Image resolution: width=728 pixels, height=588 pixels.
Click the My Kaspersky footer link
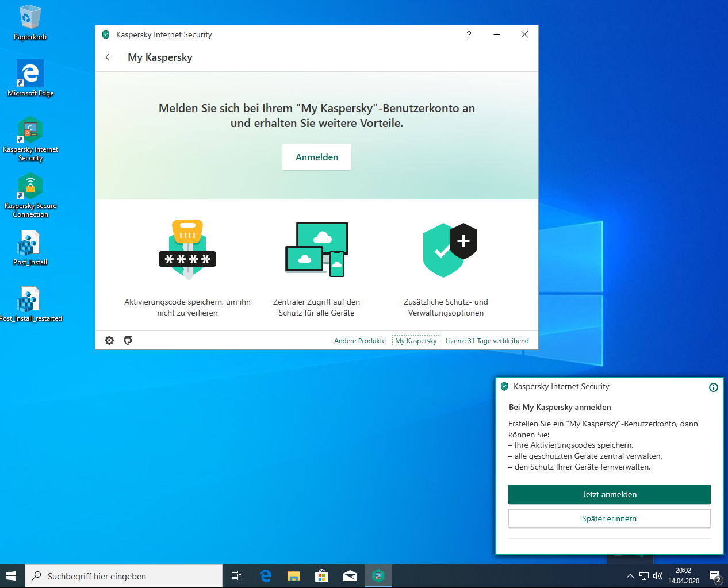pyautogui.click(x=416, y=341)
